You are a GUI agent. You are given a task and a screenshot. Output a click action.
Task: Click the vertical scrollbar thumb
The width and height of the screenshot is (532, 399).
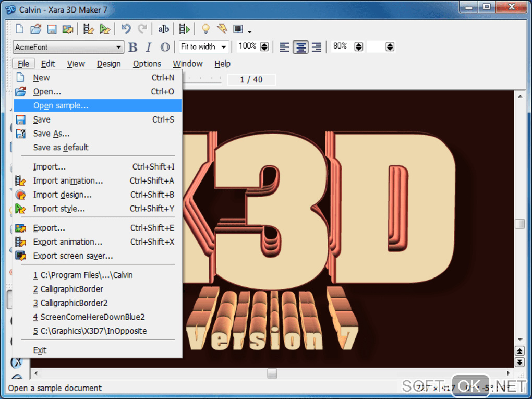coord(519,224)
